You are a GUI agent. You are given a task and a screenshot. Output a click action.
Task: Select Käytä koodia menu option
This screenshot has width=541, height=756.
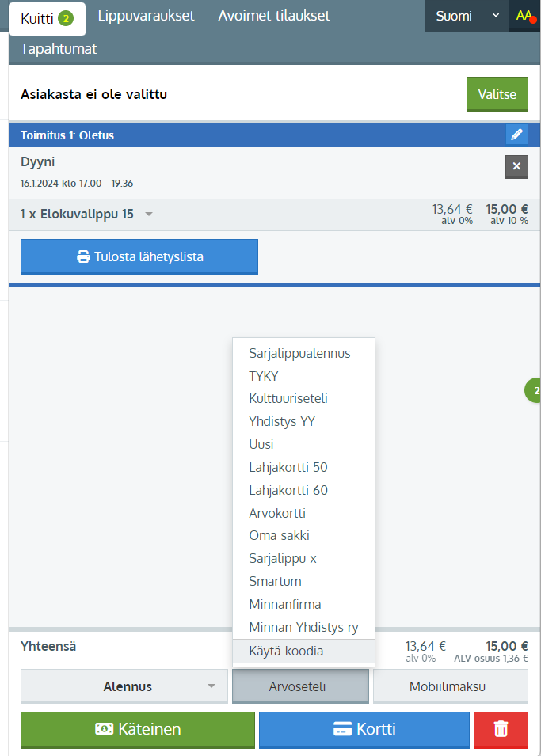pyautogui.click(x=286, y=651)
